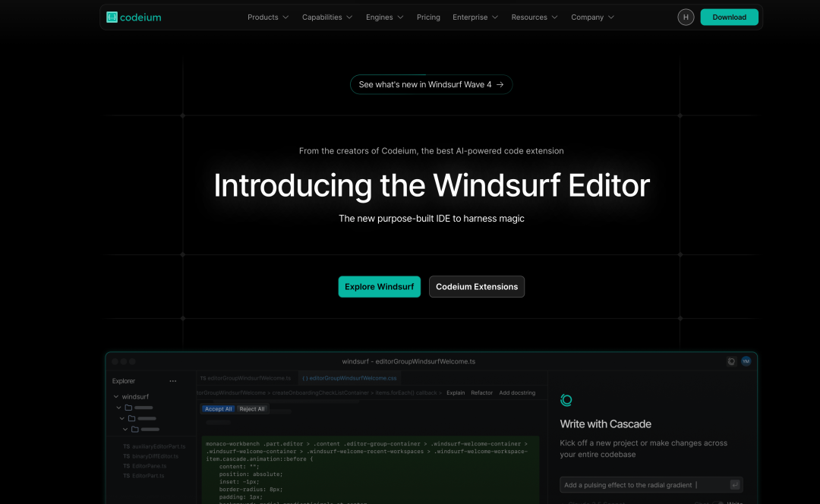The image size is (820, 504).
Task: Click the Explore Windsurf button
Action: coord(379,286)
